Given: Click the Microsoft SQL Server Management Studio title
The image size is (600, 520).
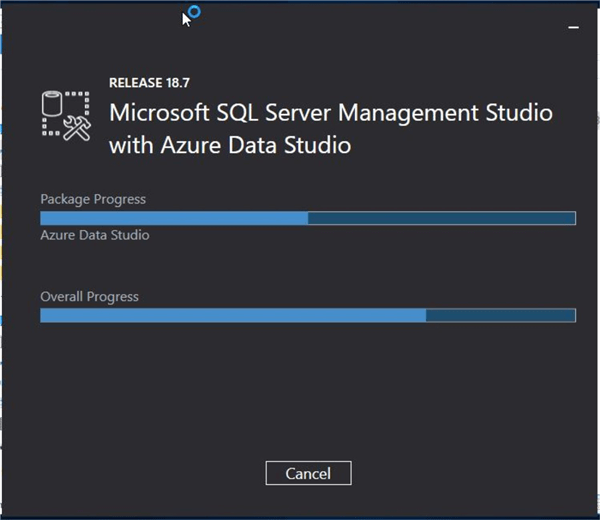Looking at the screenshot, I should pos(330,111).
